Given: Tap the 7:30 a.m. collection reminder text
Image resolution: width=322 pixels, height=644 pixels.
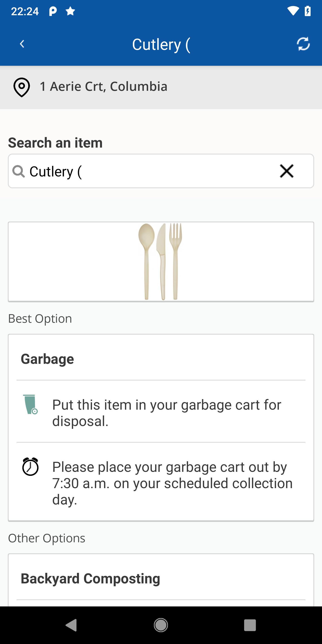Looking at the screenshot, I should [172, 483].
